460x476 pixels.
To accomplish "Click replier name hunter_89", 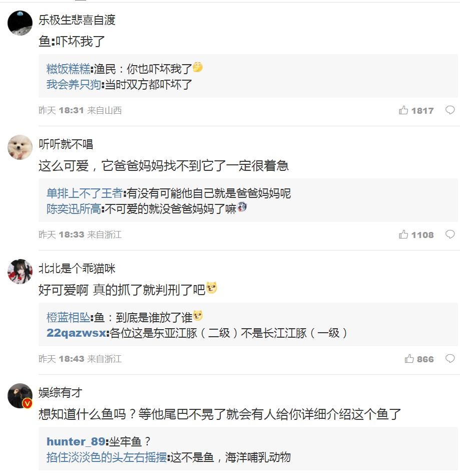I will (76, 441).
